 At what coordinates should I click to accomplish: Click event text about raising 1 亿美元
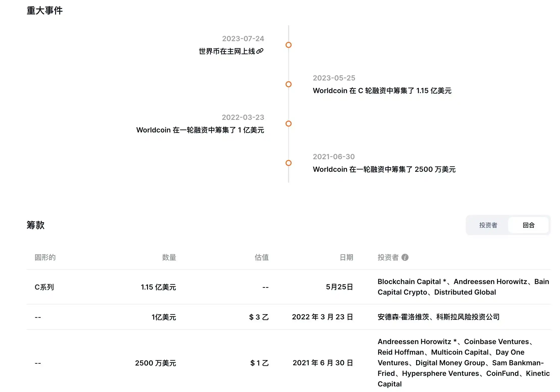coord(200,130)
